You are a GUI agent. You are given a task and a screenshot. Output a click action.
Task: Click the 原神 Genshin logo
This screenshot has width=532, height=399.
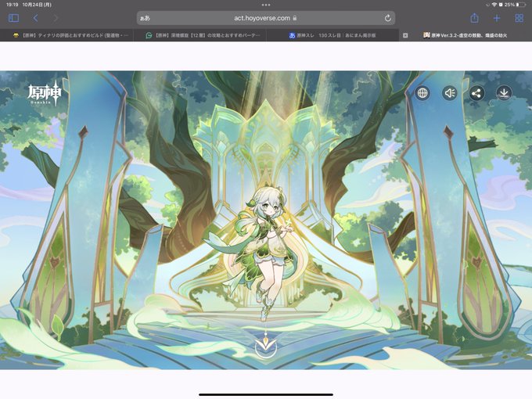point(45,95)
